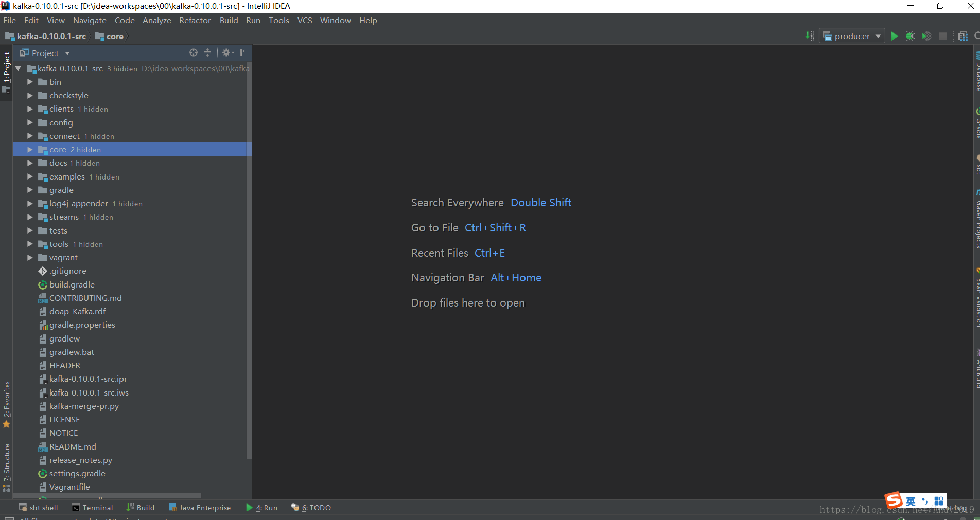Select the LICENSE file

point(64,419)
